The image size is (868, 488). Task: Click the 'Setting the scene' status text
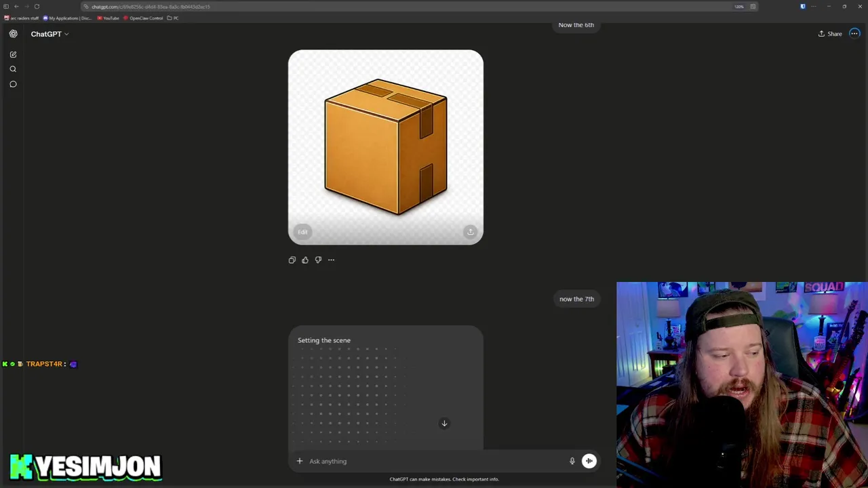pos(324,340)
